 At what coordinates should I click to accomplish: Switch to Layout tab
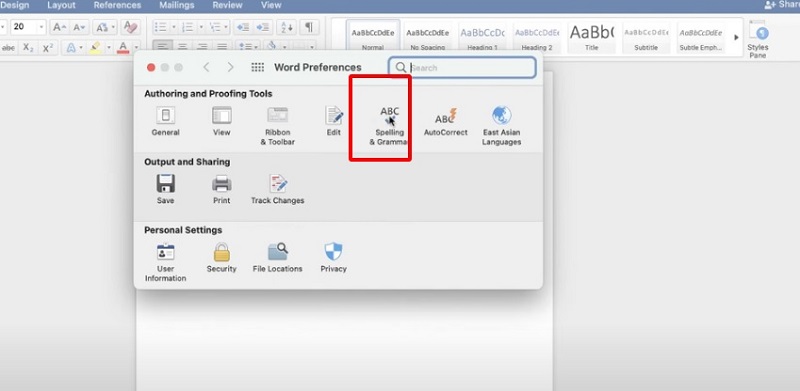[61, 5]
